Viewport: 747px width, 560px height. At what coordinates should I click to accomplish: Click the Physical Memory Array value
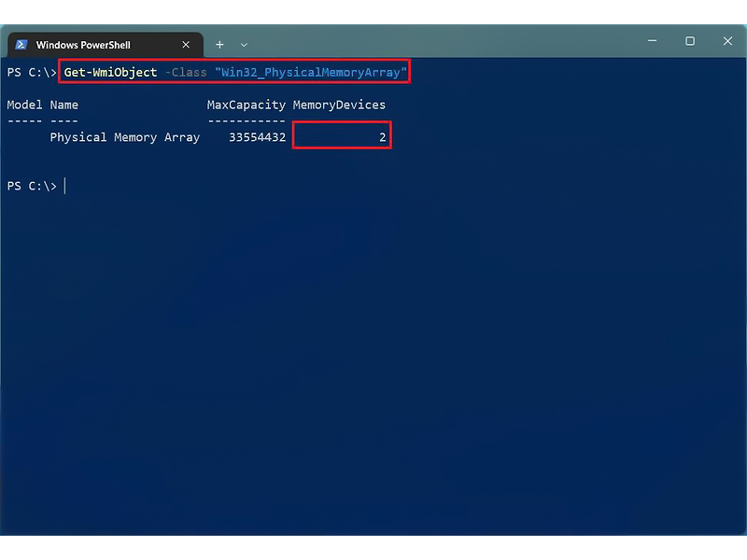[125, 137]
